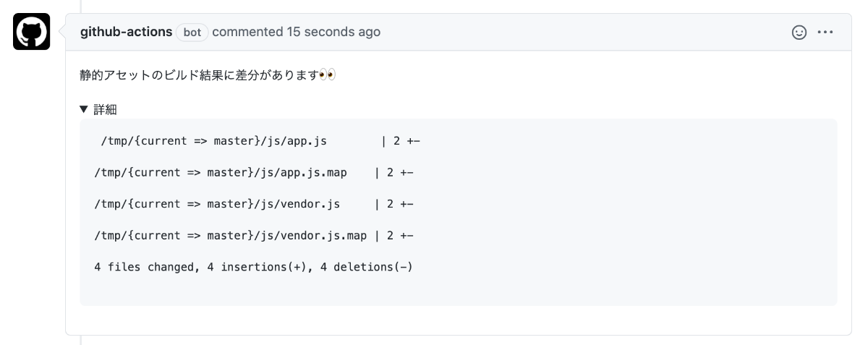Click the word commented in the header
The height and width of the screenshot is (345, 868).
click(x=247, y=32)
